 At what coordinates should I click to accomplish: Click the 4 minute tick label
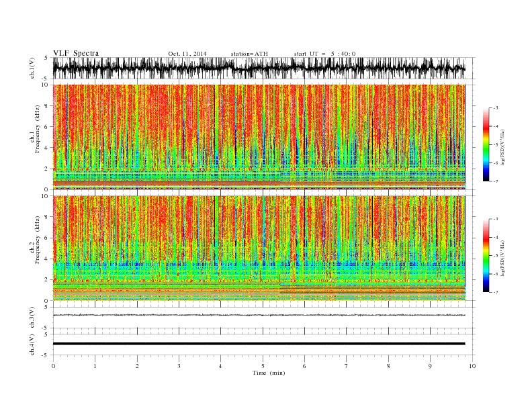[x=220, y=366]
